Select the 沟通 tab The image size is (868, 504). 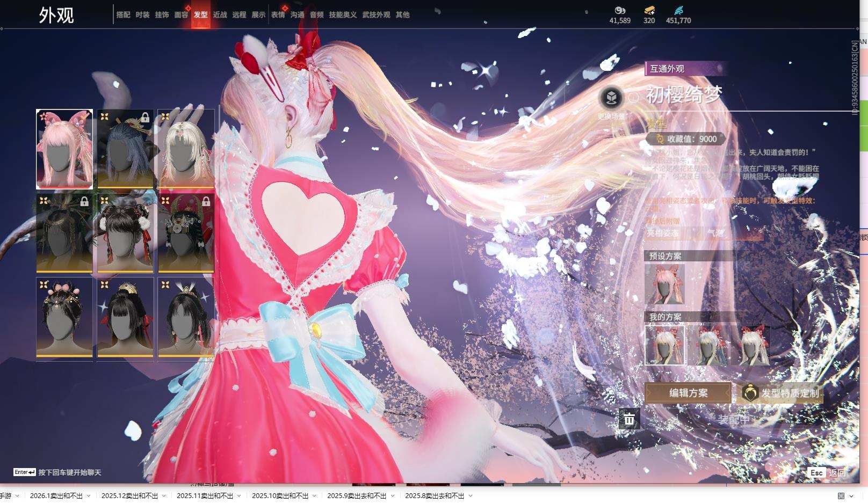click(x=297, y=15)
